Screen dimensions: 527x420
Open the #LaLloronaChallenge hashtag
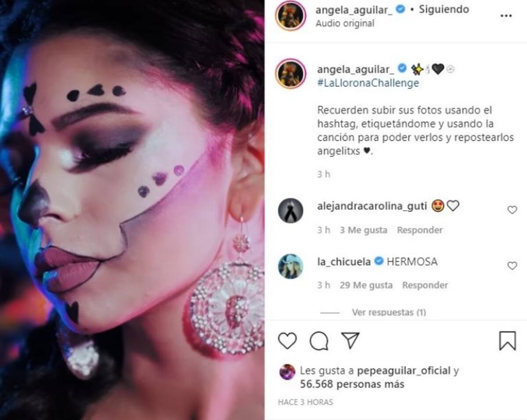368,83
